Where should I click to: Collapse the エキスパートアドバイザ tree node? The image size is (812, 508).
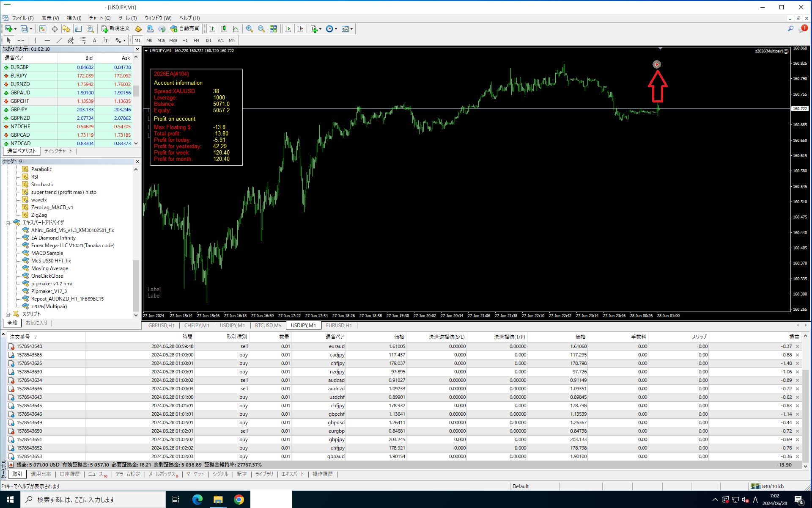pyautogui.click(x=8, y=223)
